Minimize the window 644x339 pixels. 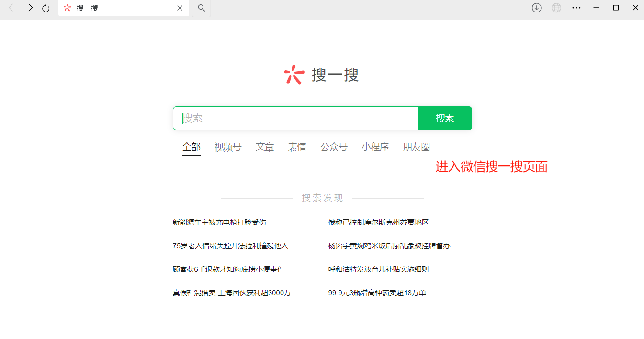click(x=596, y=8)
